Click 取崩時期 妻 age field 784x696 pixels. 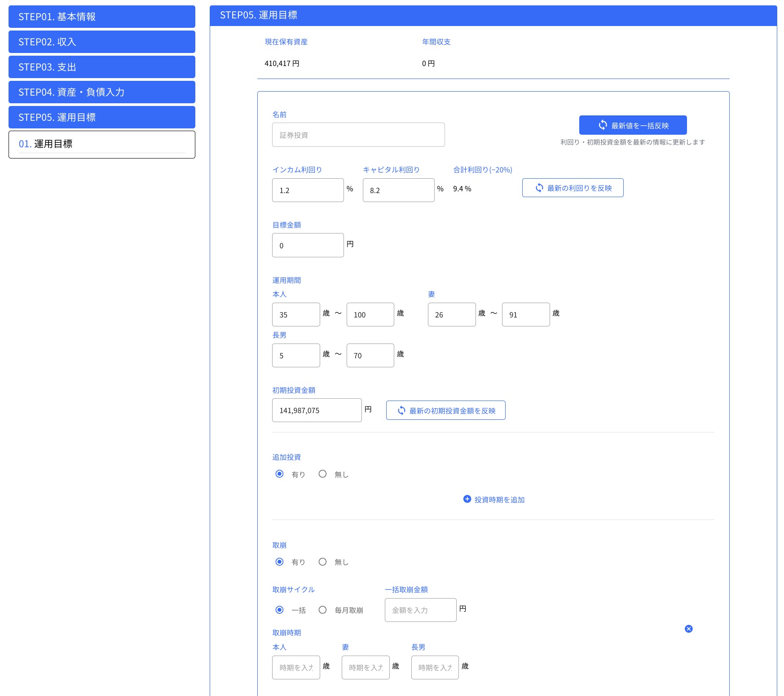[x=366, y=667]
